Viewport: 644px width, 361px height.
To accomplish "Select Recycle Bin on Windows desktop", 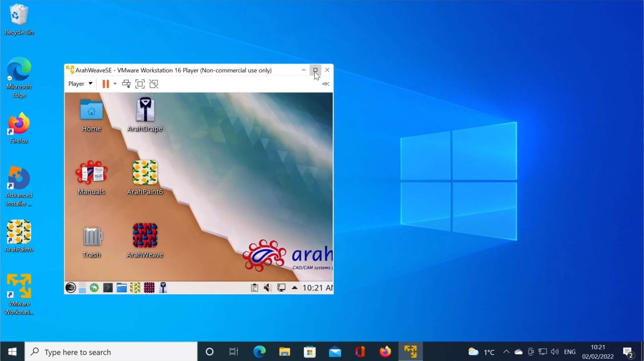I will (19, 19).
